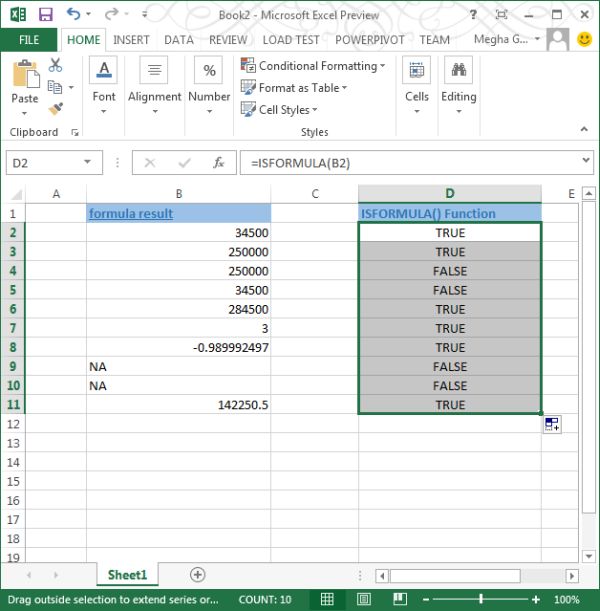
Task: Click the Redo arrow icon
Action: tap(111, 14)
